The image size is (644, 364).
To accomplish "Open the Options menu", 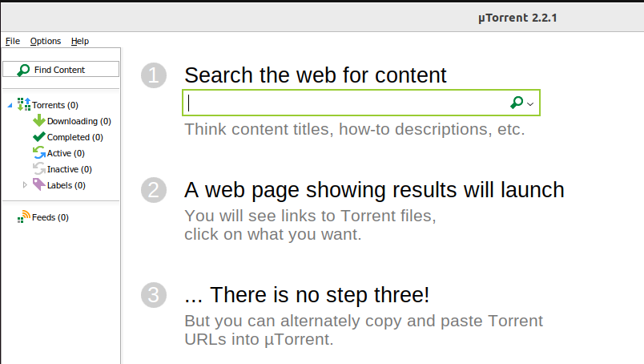I will click(46, 41).
